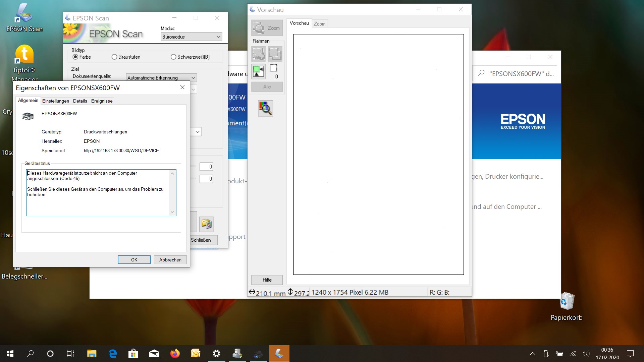This screenshot has height=362, width=644.
Task: Open EPSON Scan desktop shortcut
Action: tap(24, 18)
